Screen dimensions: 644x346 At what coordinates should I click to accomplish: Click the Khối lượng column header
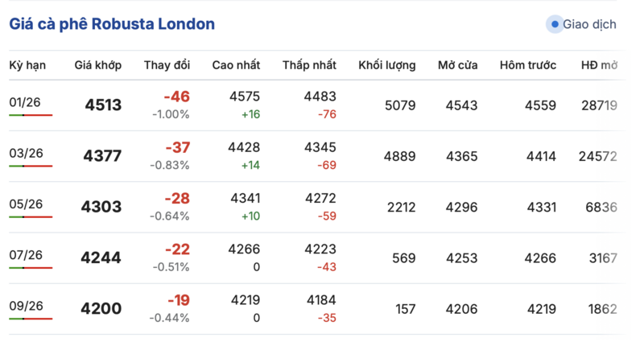tap(386, 65)
